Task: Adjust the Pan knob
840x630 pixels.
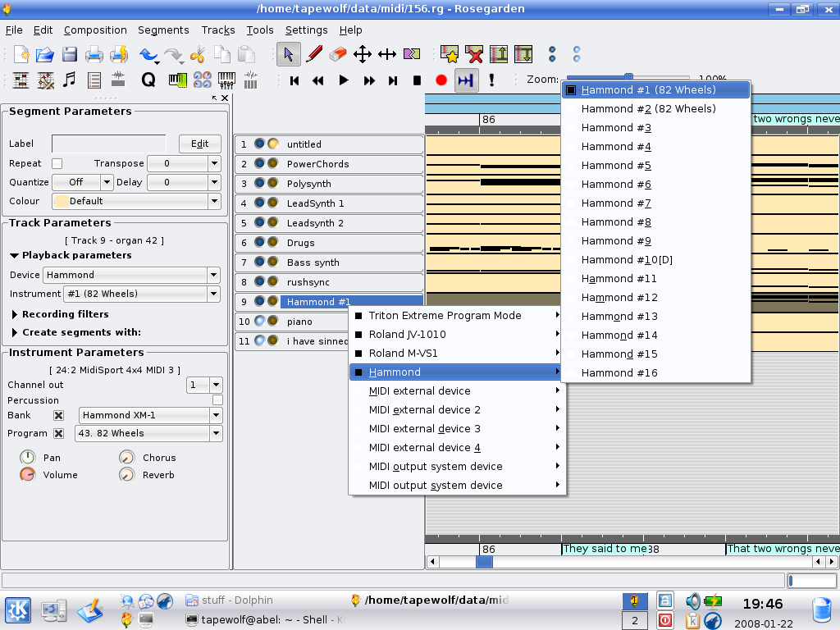Action: click(27, 457)
